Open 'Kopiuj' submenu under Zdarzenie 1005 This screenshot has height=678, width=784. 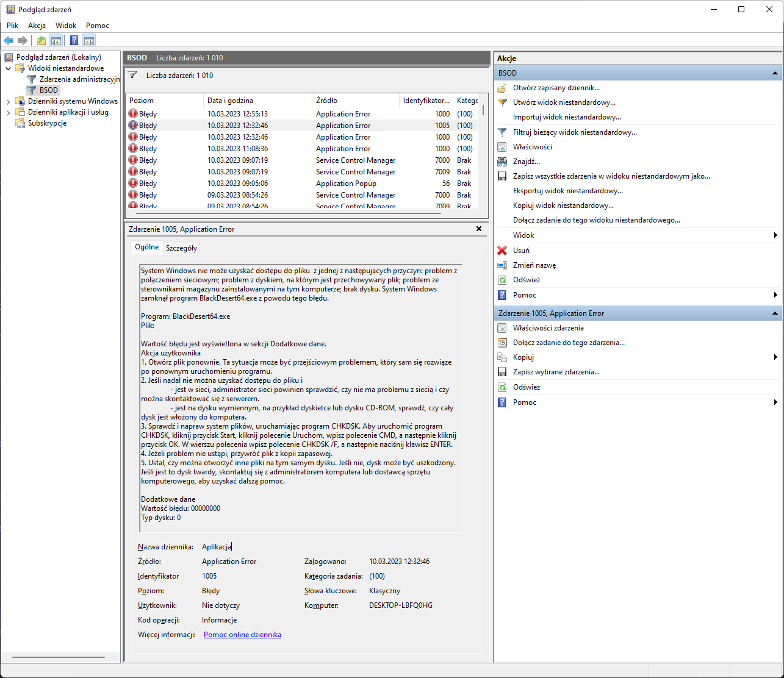[638, 357]
